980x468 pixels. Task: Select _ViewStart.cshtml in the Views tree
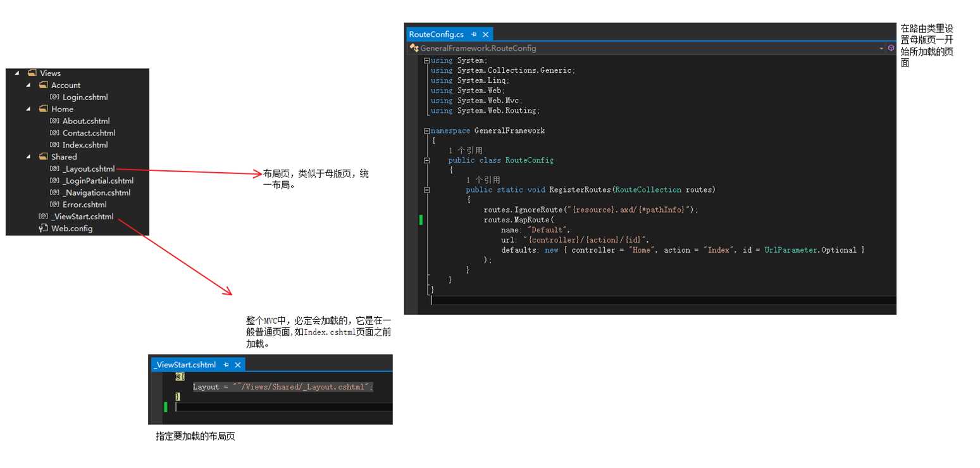[82, 217]
